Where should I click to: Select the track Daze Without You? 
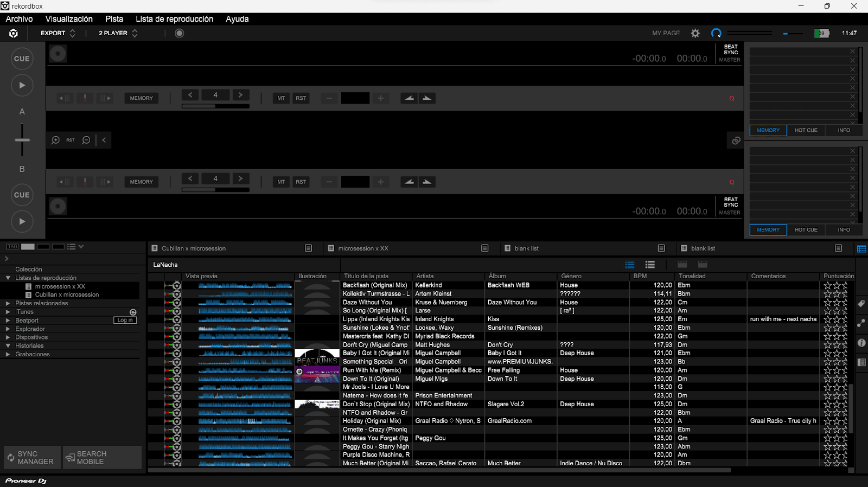click(367, 302)
